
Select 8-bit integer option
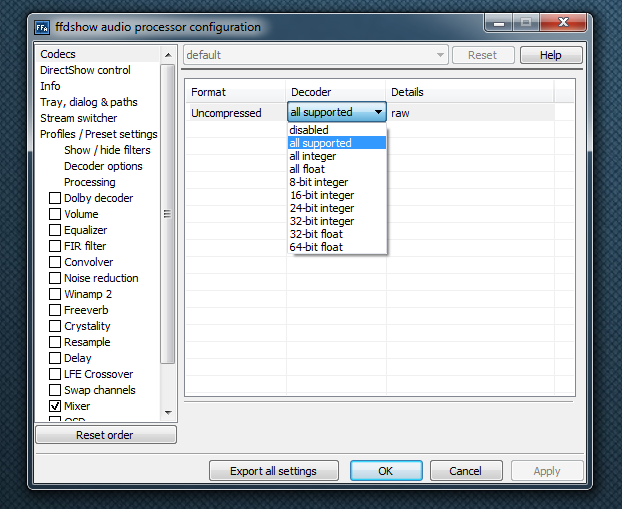point(337,182)
